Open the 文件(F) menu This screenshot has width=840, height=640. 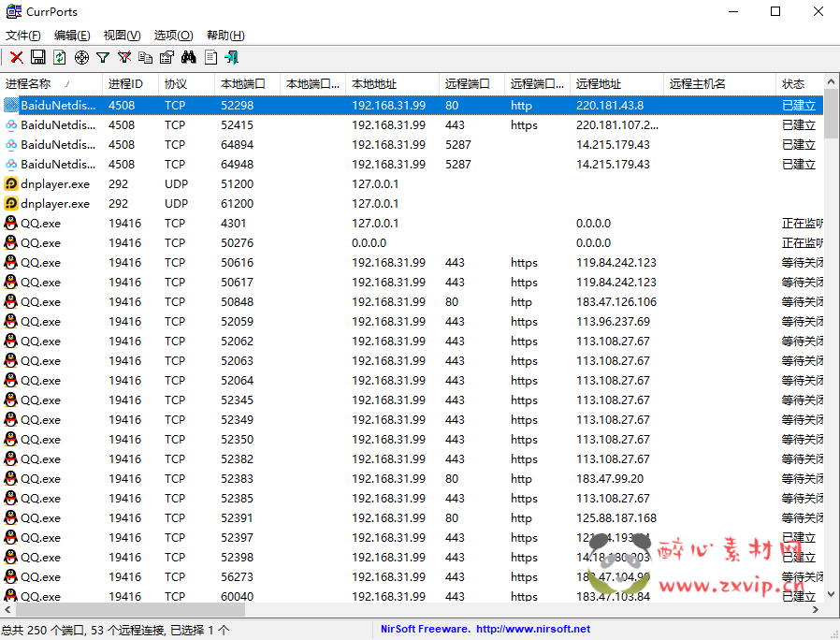click(x=23, y=36)
